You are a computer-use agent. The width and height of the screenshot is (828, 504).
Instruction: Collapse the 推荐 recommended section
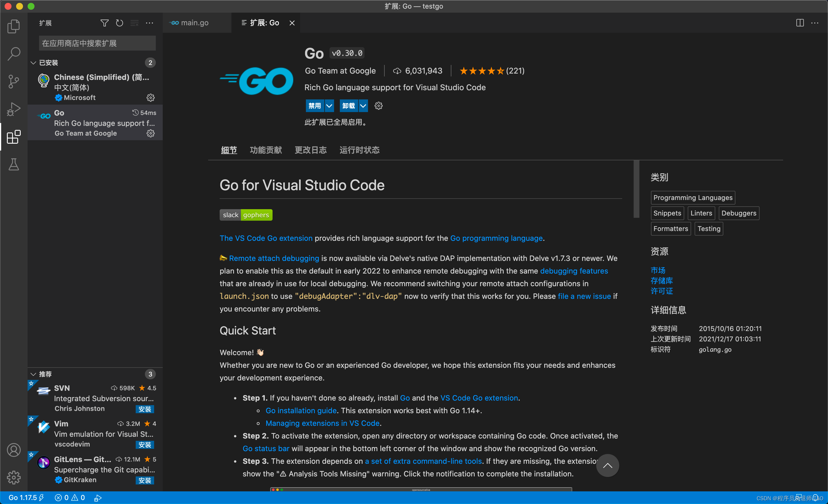click(33, 374)
